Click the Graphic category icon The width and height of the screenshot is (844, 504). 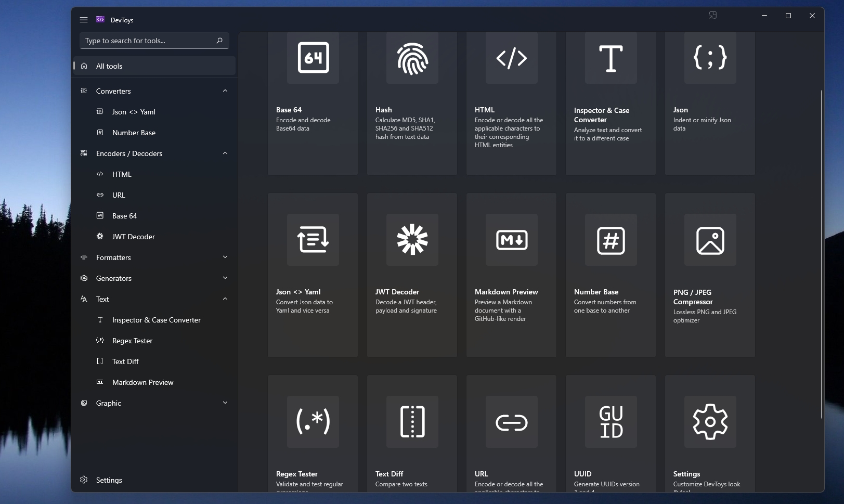pyautogui.click(x=84, y=403)
